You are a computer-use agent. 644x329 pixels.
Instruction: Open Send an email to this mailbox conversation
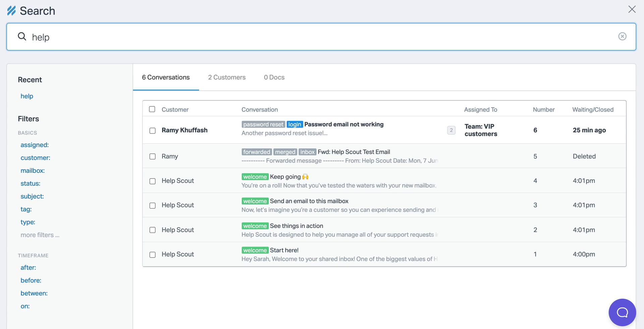tap(309, 201)
